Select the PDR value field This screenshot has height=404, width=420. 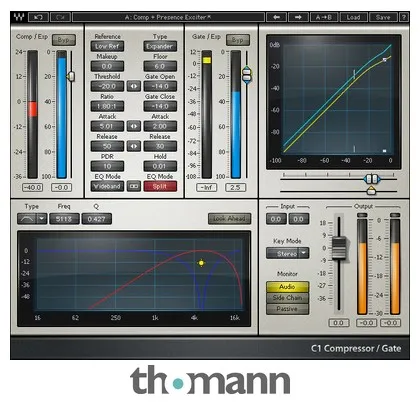[x=107, y=166]
